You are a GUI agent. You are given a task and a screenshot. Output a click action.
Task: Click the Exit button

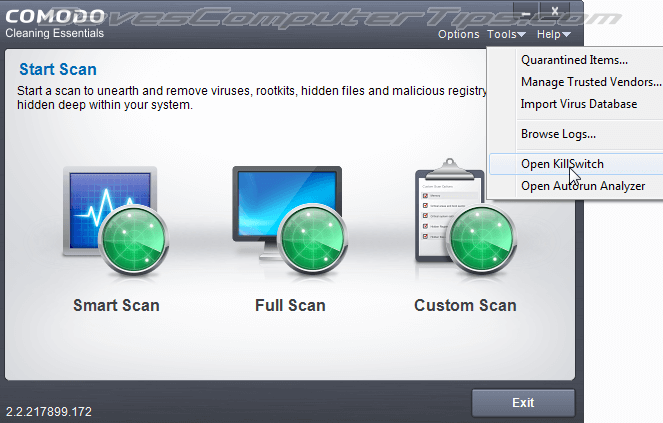click(523, 403)
